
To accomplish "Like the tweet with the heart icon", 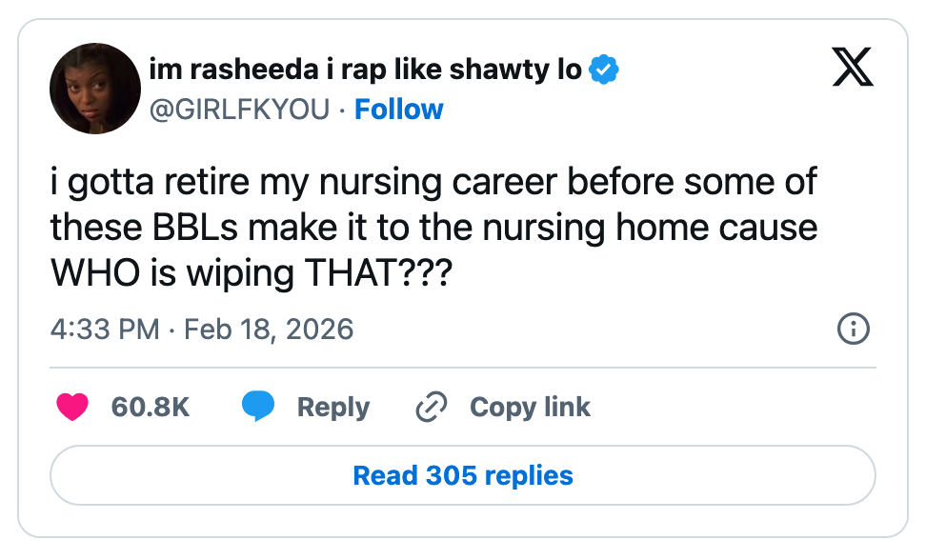I will [72, 408].
